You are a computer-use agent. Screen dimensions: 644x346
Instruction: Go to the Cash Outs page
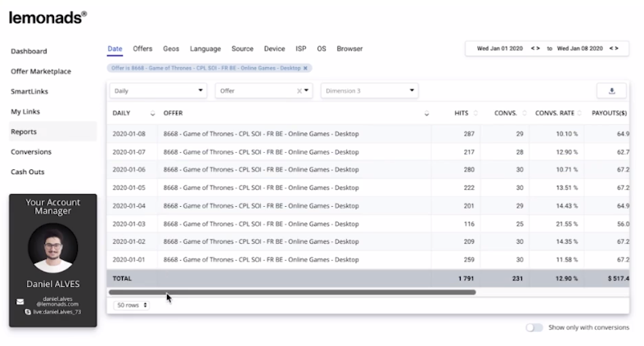click(28, 172)
